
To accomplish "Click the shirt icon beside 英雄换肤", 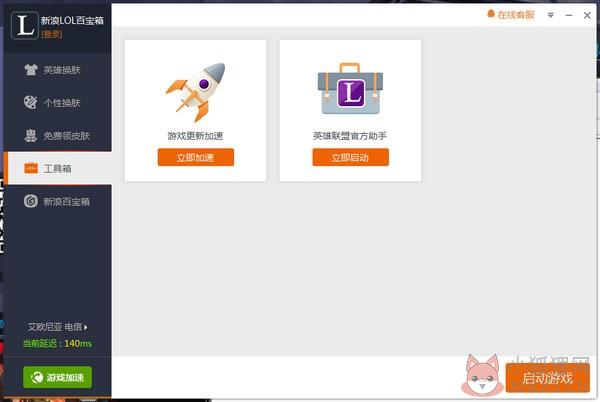I will [x=31, y=70].
